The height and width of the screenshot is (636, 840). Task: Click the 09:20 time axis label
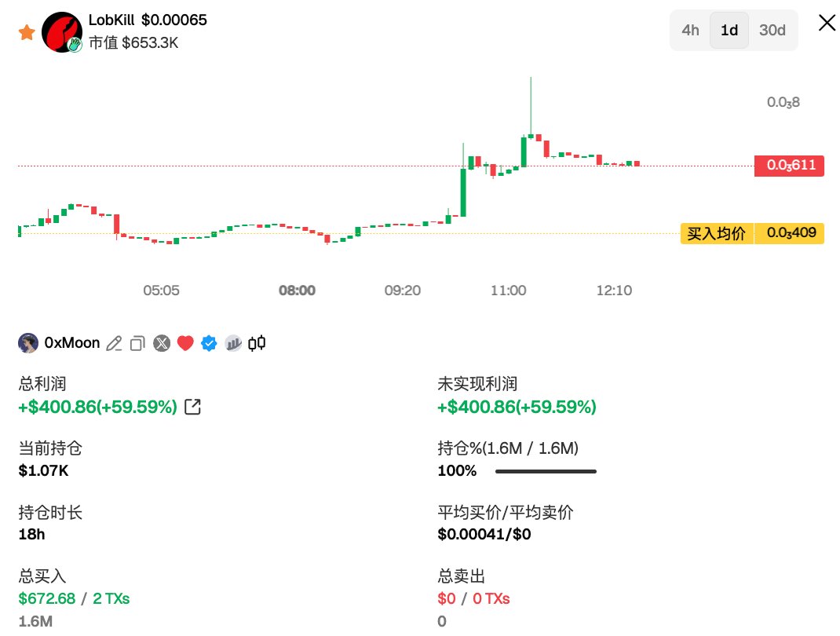pos(402,291)
